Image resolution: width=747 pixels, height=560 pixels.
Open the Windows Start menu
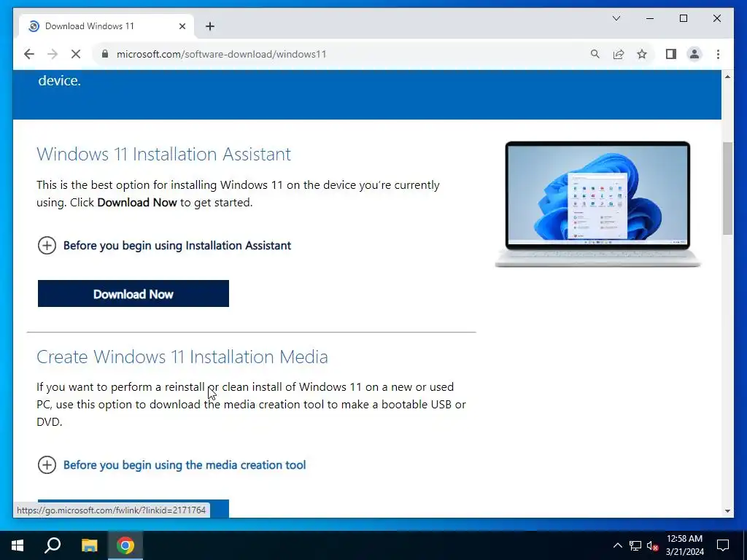click(x=18, y=545)
